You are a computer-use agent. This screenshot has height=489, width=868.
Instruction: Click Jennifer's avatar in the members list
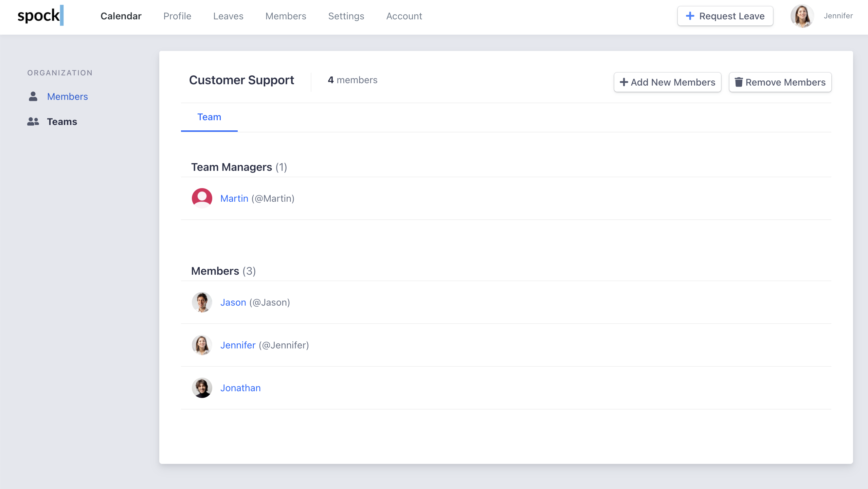tap(202, 345)
